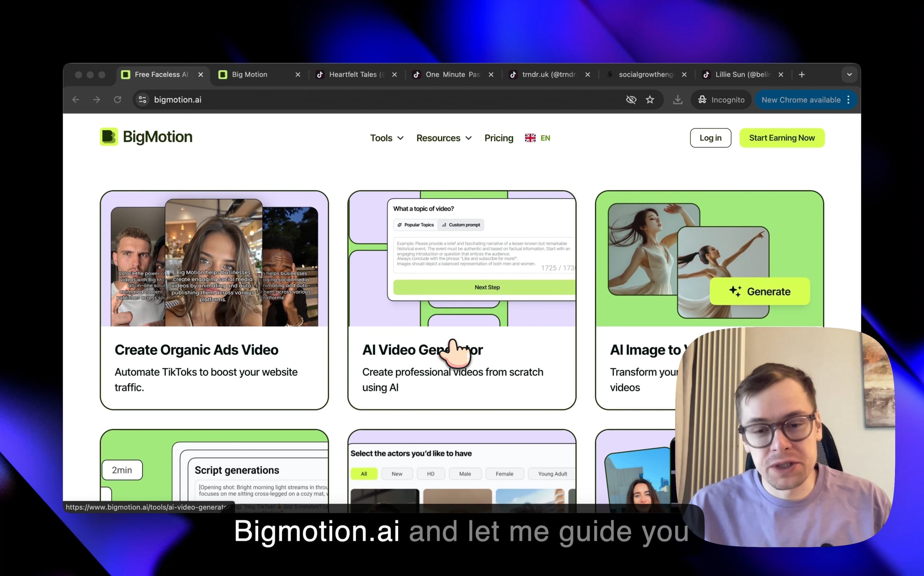Viewport: 924px width, 576px height.
Task: Click the UK flag icon
Action: pyautogui.click(x=530, y=138)
